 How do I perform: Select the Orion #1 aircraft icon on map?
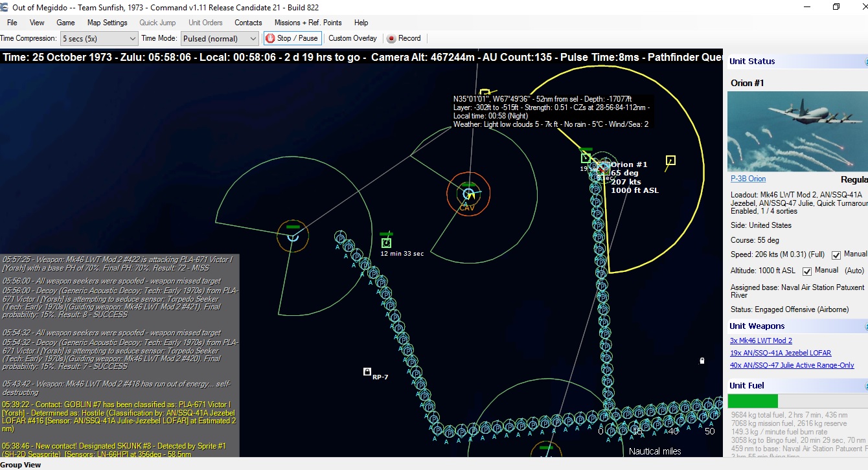pyautogui.click(x=603, y=168)
